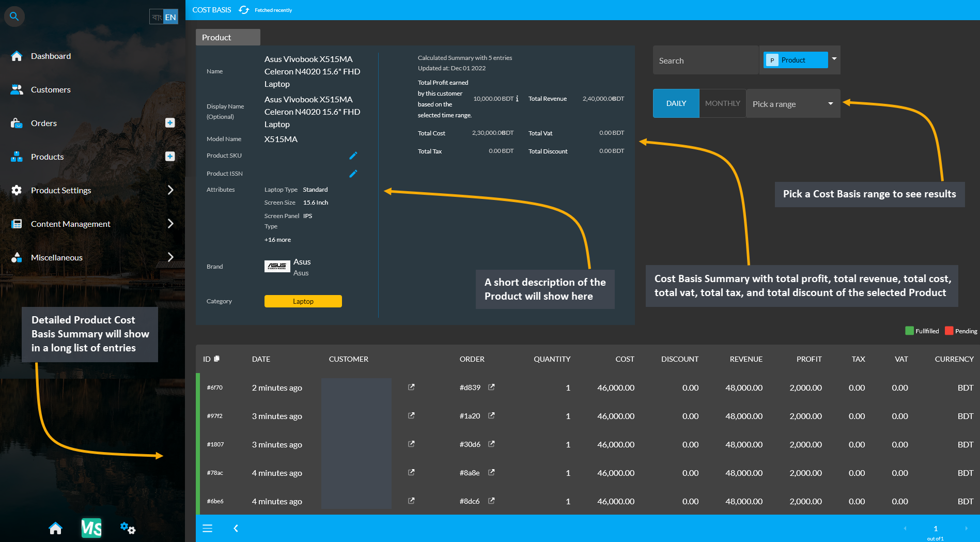The width and height of the screenshot is (980, 542).
Task: Expand Content Management submenu
Action: click(170, 224)
